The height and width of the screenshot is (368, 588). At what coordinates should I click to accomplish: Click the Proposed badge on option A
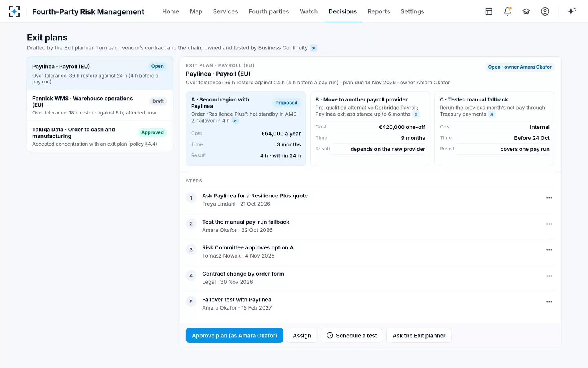[286, 103]
